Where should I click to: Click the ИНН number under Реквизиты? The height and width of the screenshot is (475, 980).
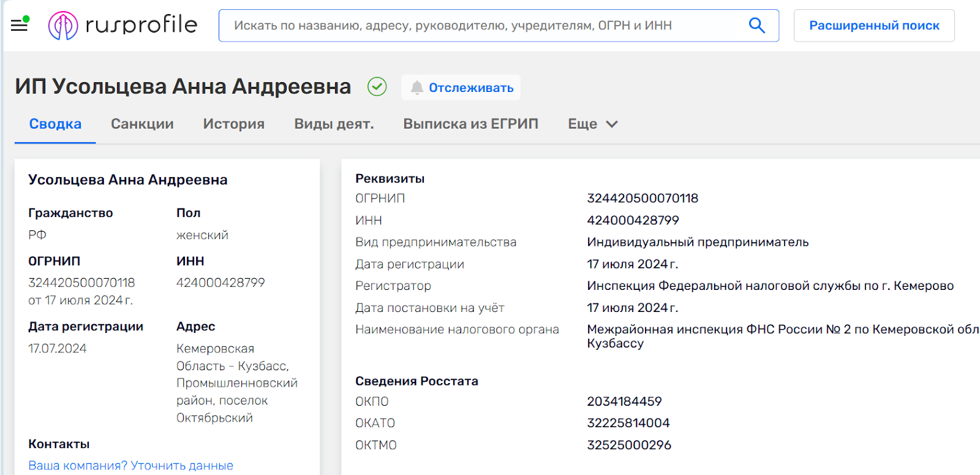[633, 220]
